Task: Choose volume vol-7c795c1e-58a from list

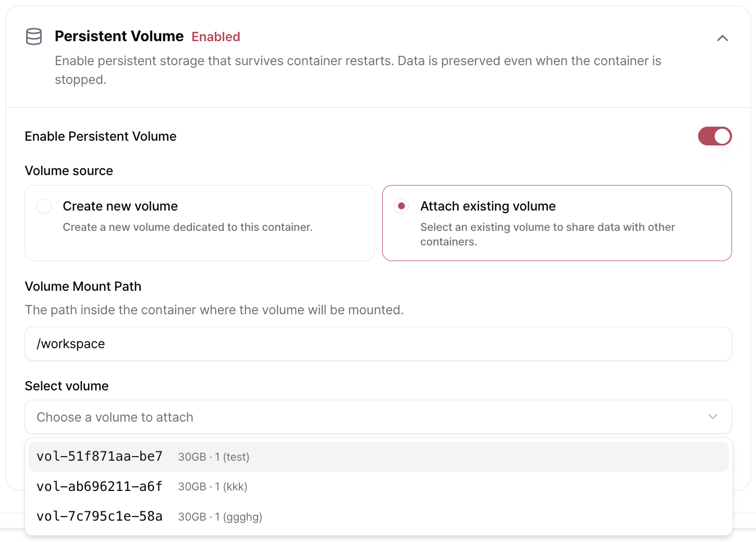Action: click(378, 516)
